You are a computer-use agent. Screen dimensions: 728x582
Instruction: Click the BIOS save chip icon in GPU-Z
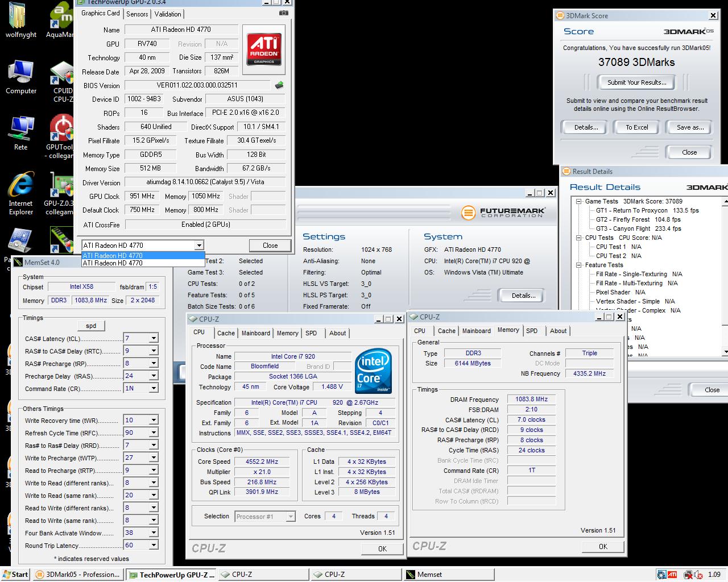tap(279, 85)
